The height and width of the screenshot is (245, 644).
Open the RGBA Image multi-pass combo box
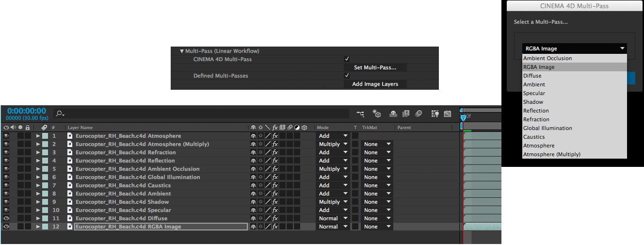coord(574,49)
